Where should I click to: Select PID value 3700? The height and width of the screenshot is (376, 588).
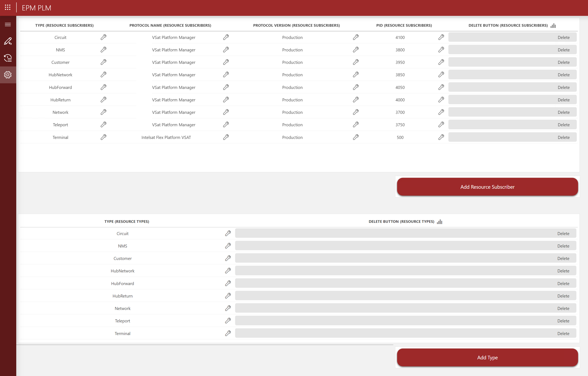(x=400, y=112)
